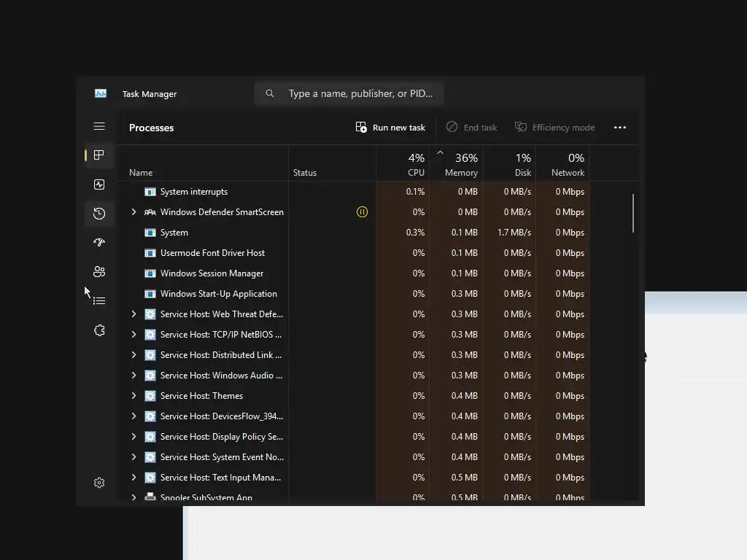Image resolution: width=747 pixels, height=560 pixels.
Task: Expand Windows Defender SmartScreen process group
Action: click(x=134, y=212)
